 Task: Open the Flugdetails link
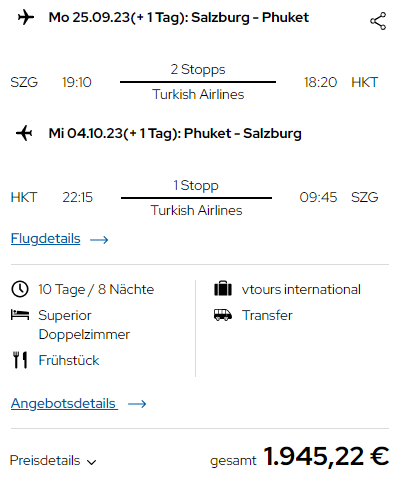46,239
